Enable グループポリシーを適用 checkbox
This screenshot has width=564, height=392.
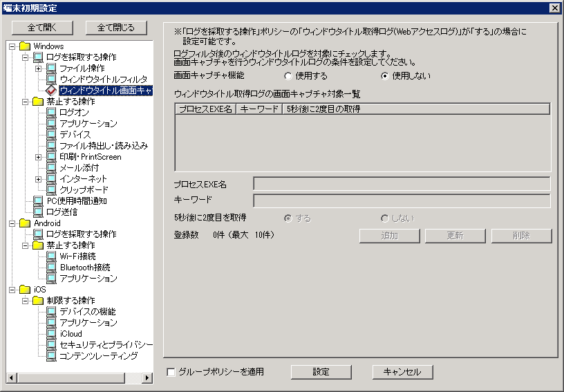pos(171,372)
